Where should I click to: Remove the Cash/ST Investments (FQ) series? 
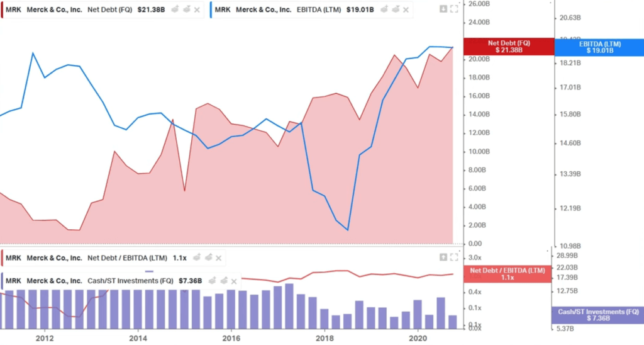tap(234, 281)
